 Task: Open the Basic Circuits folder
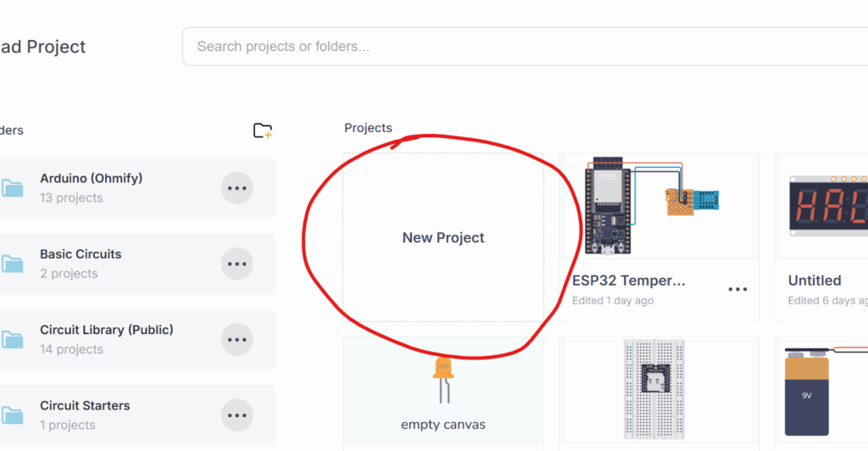coord(81,254)
